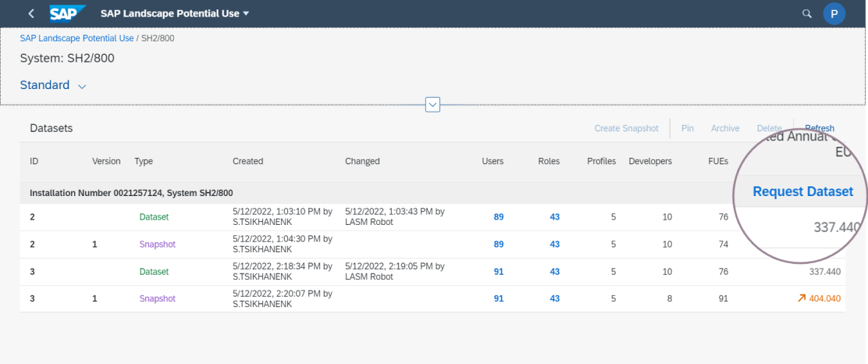Click the Dataset type created at 1:03:10 PM

[154, 217]
